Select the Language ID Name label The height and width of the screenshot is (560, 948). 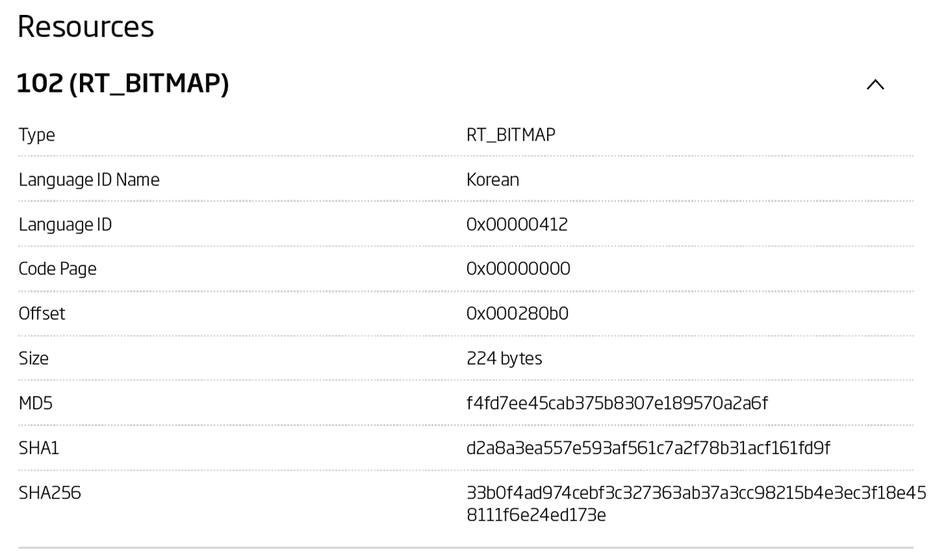(x=89, y=179)
